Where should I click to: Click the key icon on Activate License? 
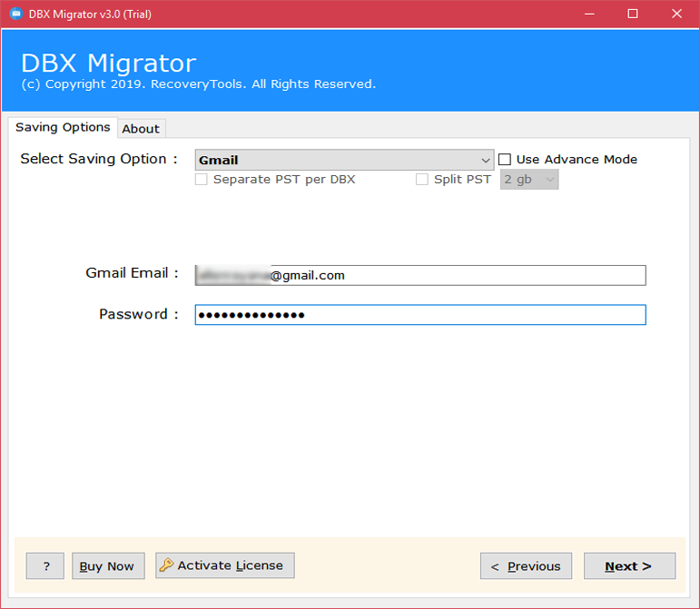pyautogui.click(x=166, y=565)
